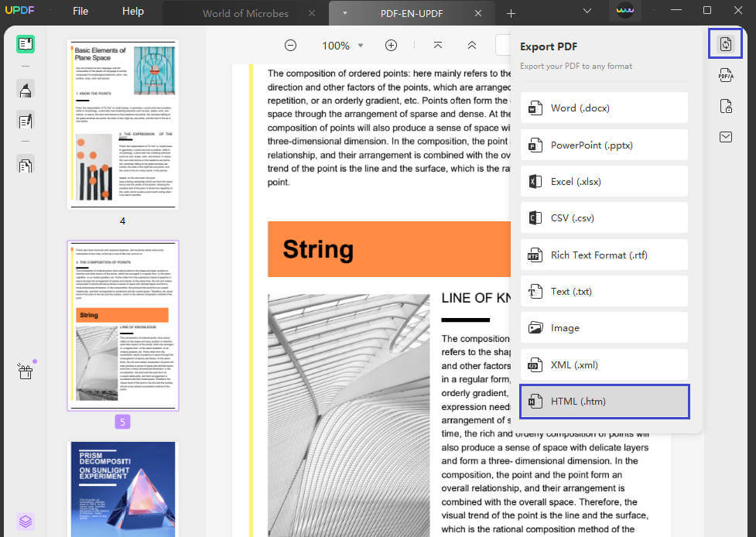The image size is (756, 537).
Task: Open the Export PDF panel icon
Action: pos(725,43)
